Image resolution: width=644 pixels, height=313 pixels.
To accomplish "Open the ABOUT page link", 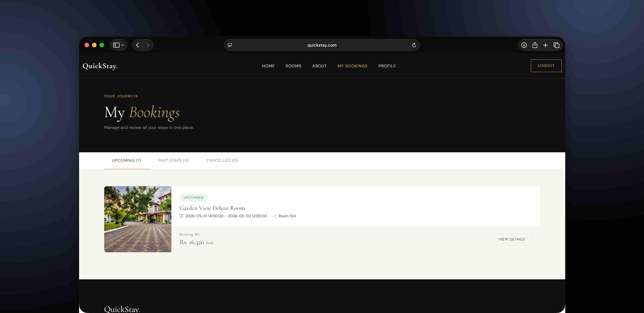I will click(x=319, y=66).
